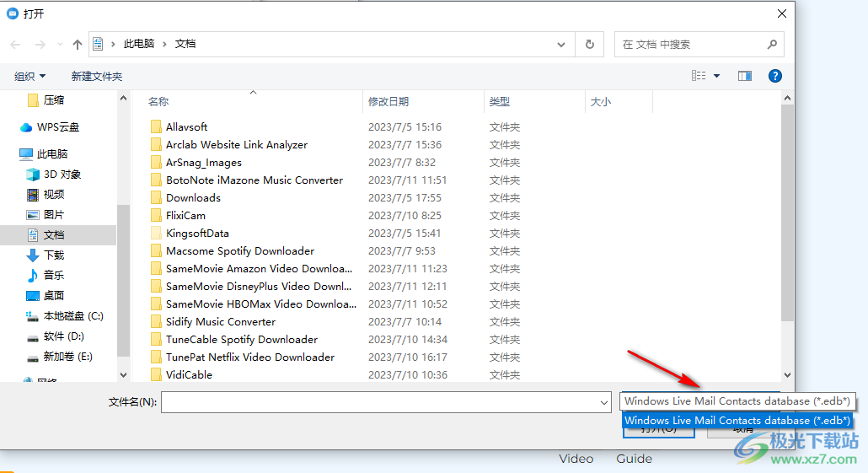Open 3D 对象 in sidebar
This screenshot has height=473, width=868.
(x=62, y=175)
